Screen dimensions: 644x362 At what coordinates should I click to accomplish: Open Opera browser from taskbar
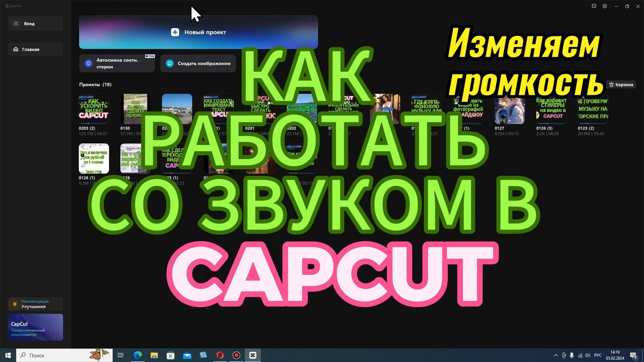pos(220,355)
